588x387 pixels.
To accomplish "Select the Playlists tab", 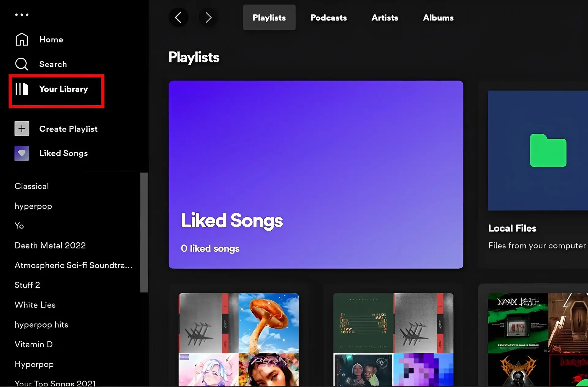I will [269, 18].
